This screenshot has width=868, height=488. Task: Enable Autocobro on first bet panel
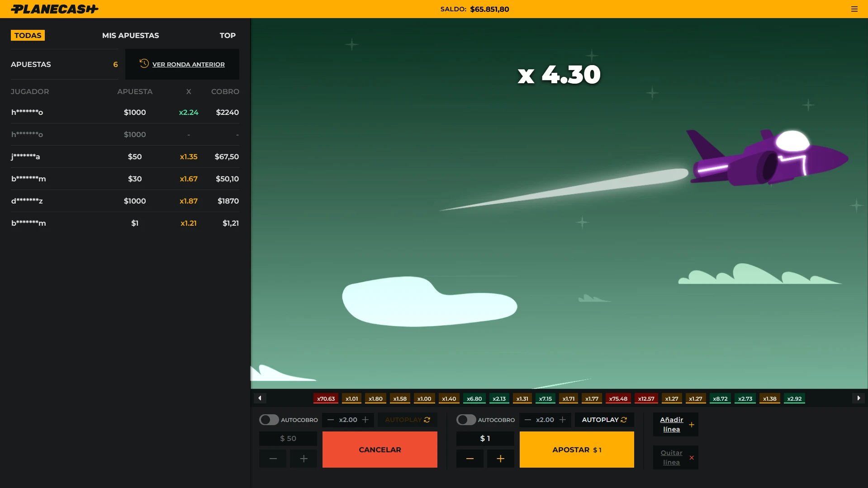pos(269,420)
